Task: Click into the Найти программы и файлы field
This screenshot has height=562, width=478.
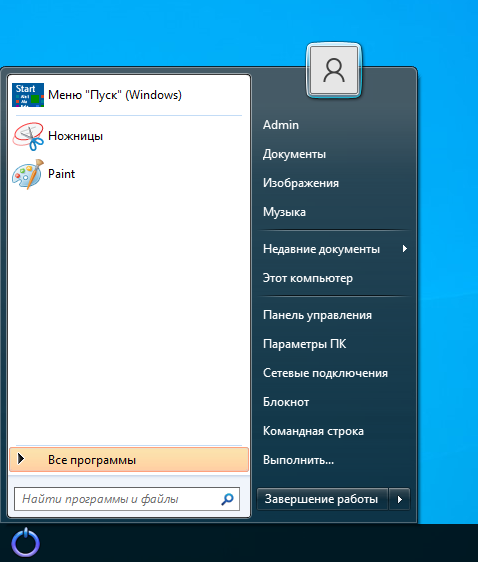Action: [x=127, y=499]
